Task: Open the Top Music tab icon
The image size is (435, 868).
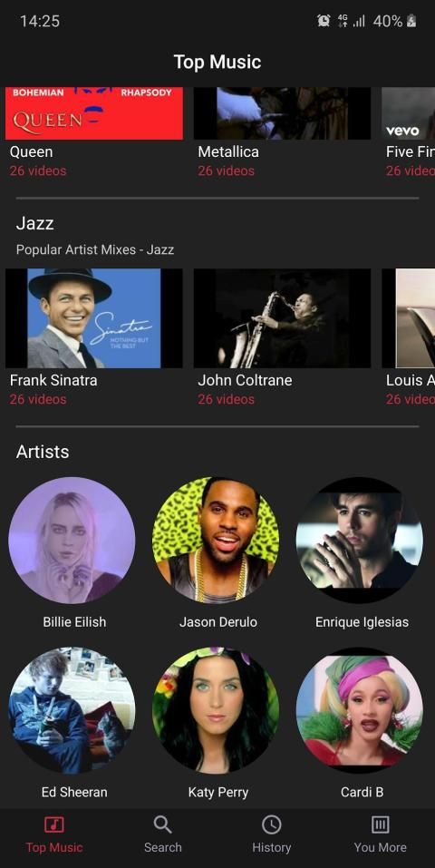Action: pyautogui.click(x=53, y=824)
